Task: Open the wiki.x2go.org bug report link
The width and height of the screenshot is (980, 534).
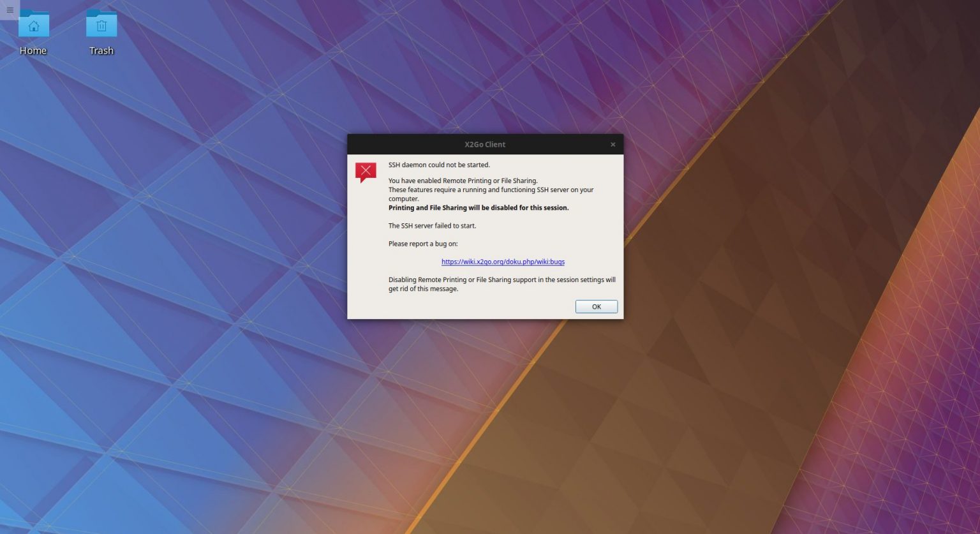Action: (503, 262)
